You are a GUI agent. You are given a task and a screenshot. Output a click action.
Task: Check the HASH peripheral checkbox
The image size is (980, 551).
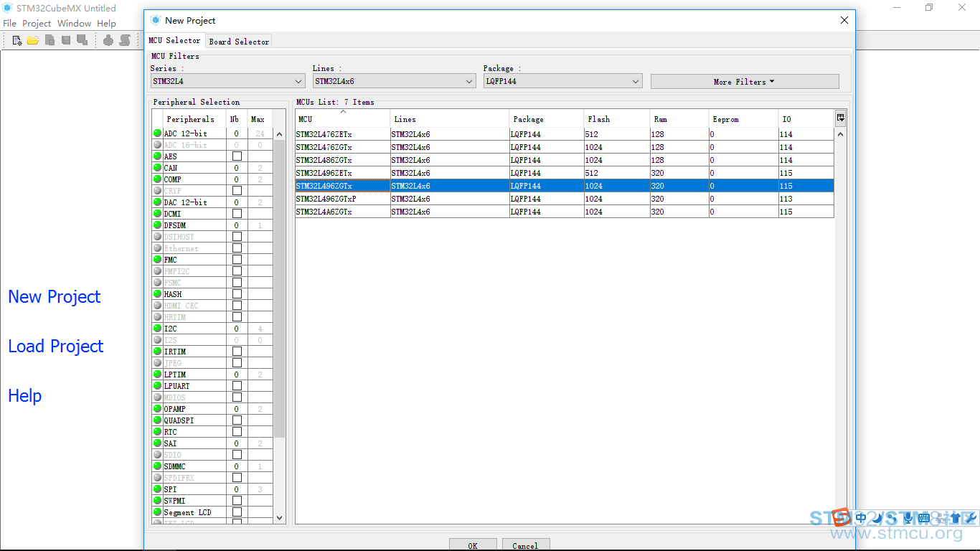237,294
